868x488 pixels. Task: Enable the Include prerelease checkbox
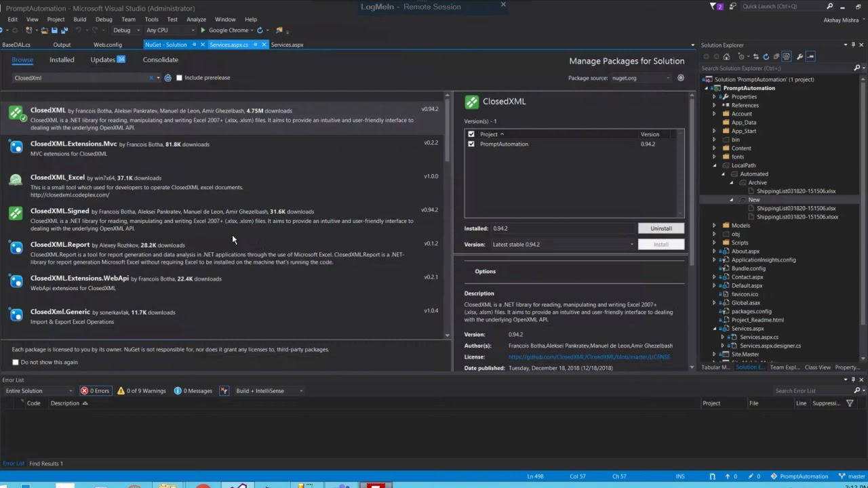pyautogui.click(x=179, y=78)
